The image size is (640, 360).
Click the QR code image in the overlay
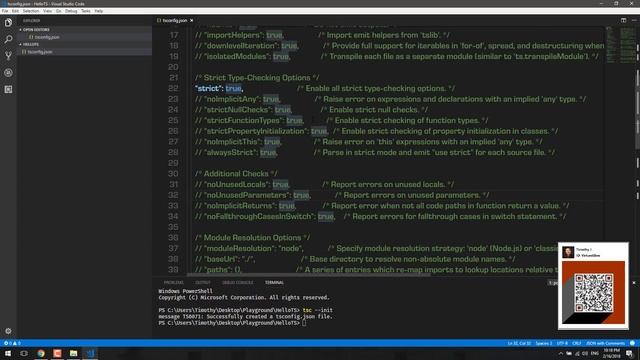[x=593, y=293]
